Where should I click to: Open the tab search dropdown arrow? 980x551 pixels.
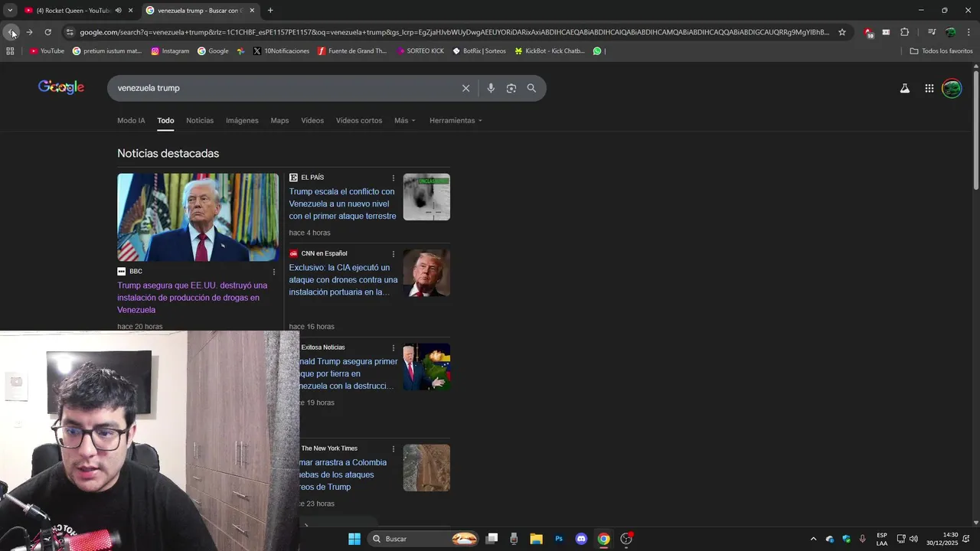(10, 11)
